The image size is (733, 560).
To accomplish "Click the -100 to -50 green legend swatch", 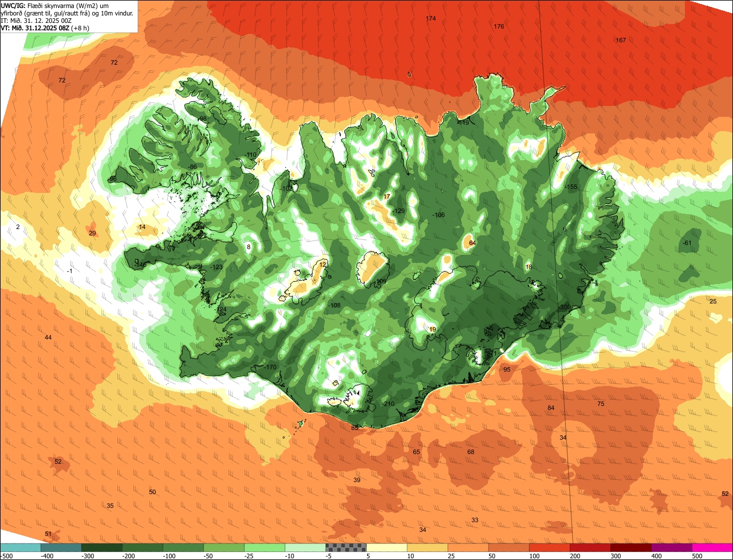I will pos(183,547).
